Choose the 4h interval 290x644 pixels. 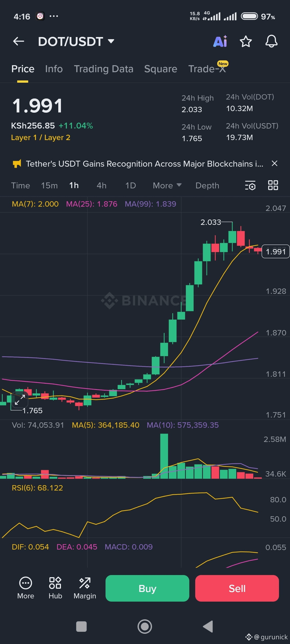(102, 185)
